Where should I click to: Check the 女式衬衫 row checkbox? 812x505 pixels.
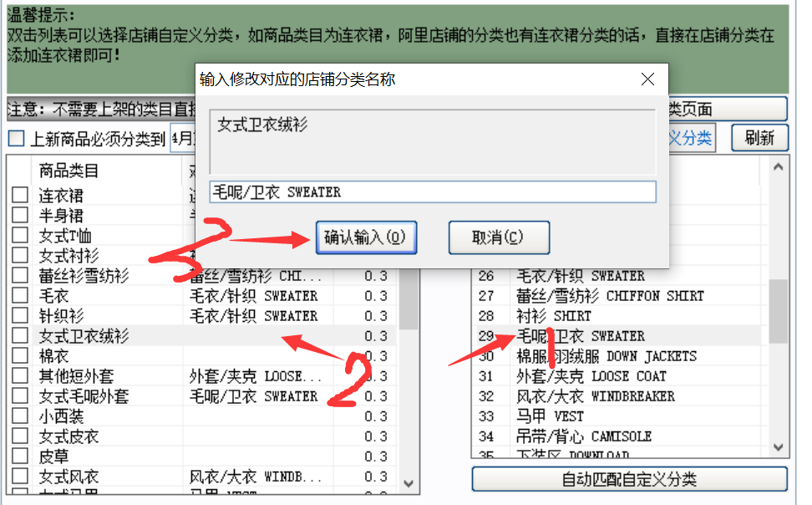(x=20, y=255)
